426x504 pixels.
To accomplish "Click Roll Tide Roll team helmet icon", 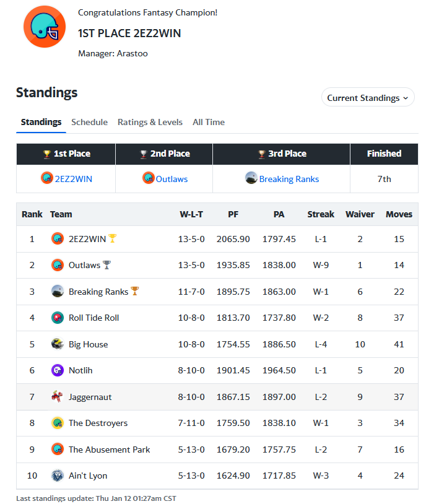I will coord(58,318).
